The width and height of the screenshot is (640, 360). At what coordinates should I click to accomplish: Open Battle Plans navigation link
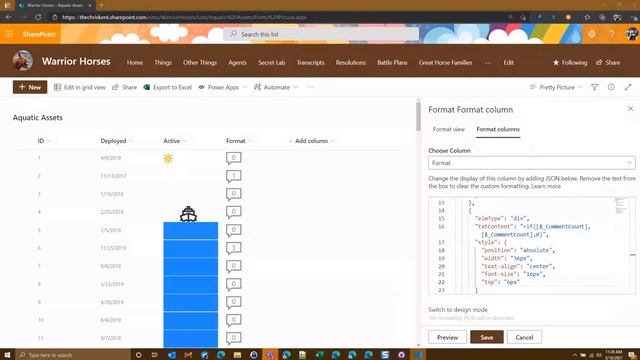392,62
